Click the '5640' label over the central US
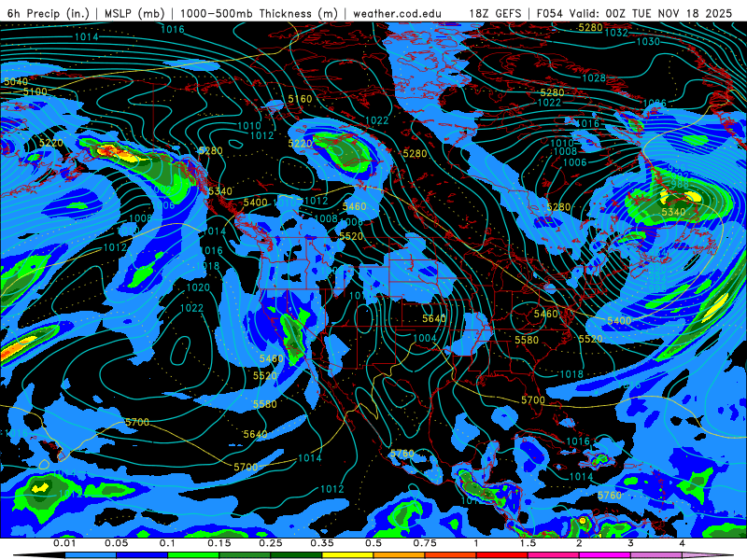The width and height of the screenshot is (747, 560). [434, 318]
